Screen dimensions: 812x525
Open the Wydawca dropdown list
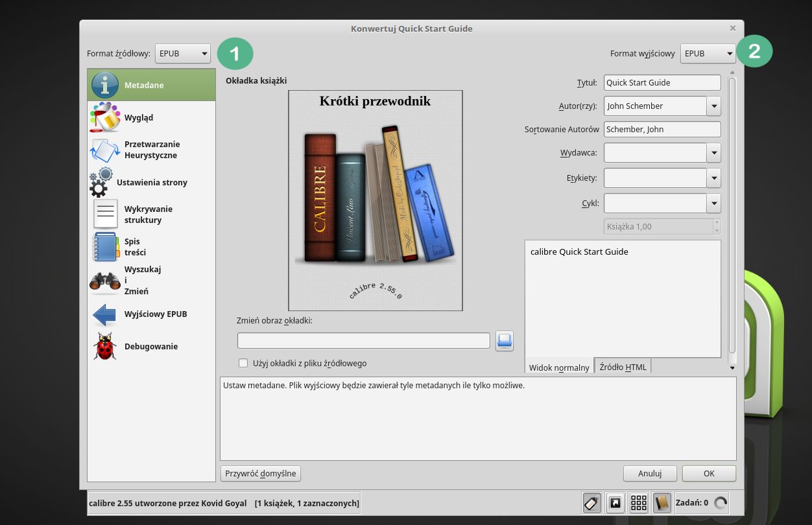pos(713,153)
